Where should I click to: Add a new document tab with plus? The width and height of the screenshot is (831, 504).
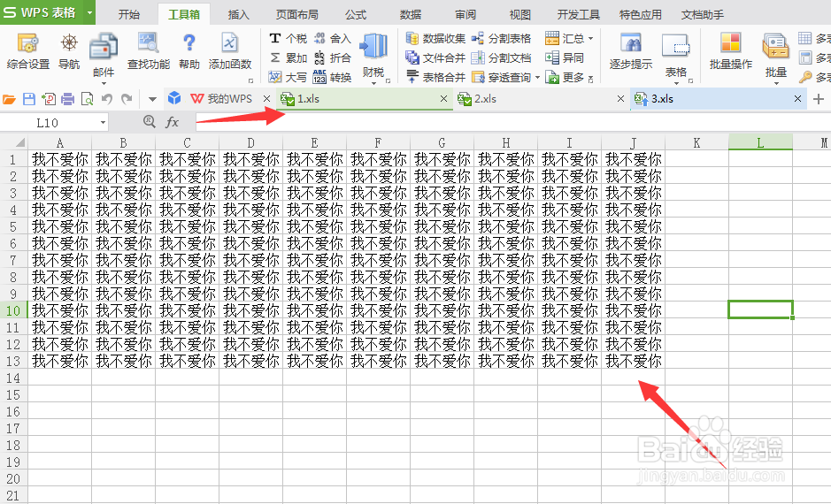[x=819, y=99]
